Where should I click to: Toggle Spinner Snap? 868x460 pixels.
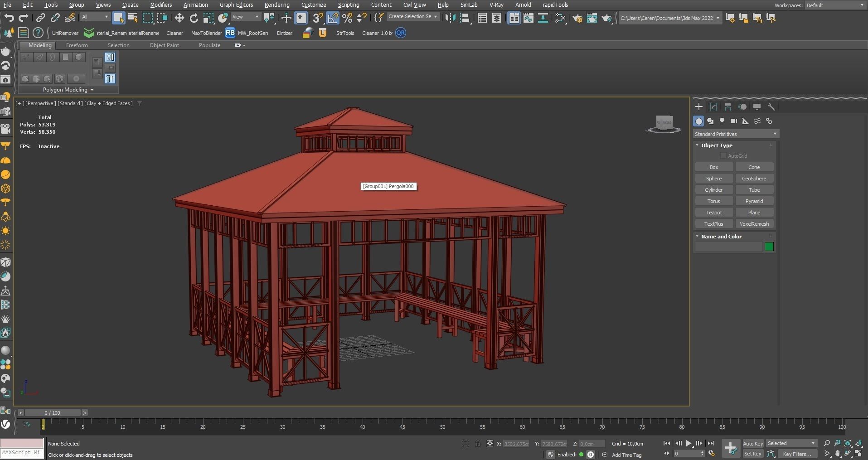point(362,18)
